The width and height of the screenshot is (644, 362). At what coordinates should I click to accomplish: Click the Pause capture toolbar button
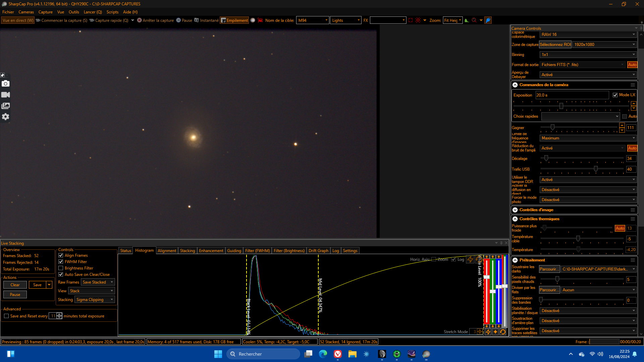click(x=184, y=20)
